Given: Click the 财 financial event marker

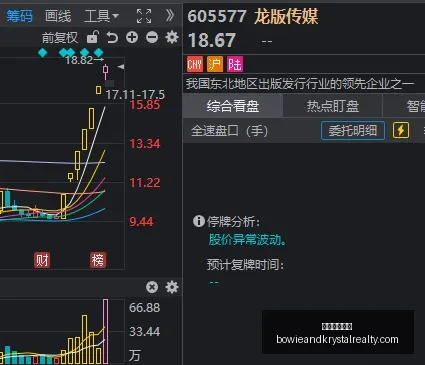Looking at the screenshot, I should click(x=42, y=260).
